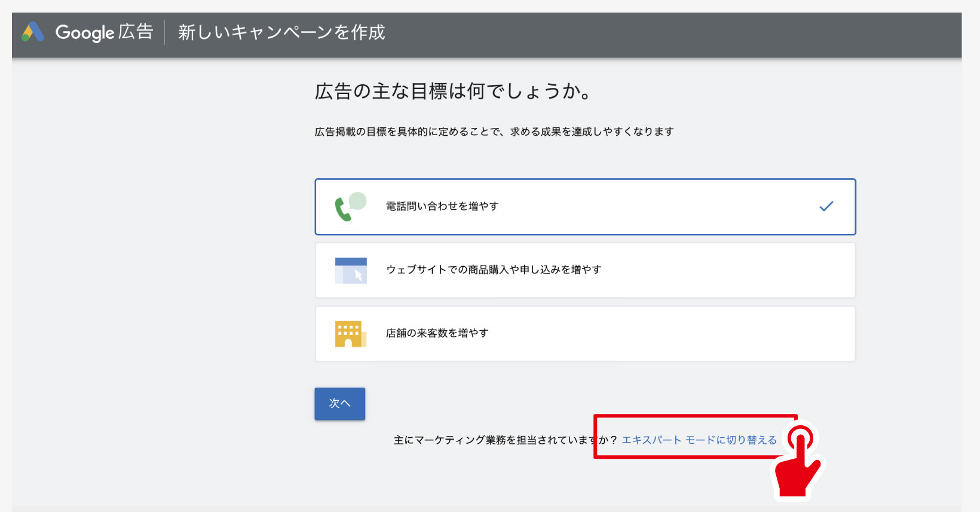Image resolution: width=980 pixels, height=512 pixels.
Task: Click the "Google 広告" wordmark
Action: click(x=104, y=32)
